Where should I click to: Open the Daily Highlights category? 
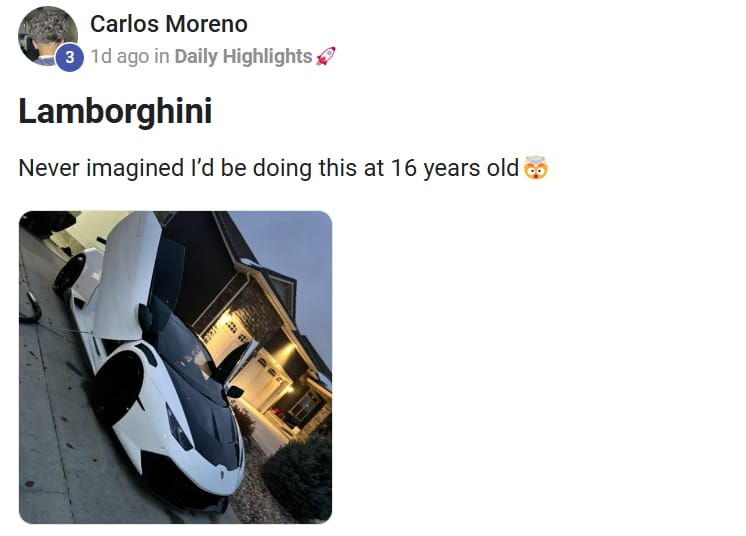coord(243,56)
